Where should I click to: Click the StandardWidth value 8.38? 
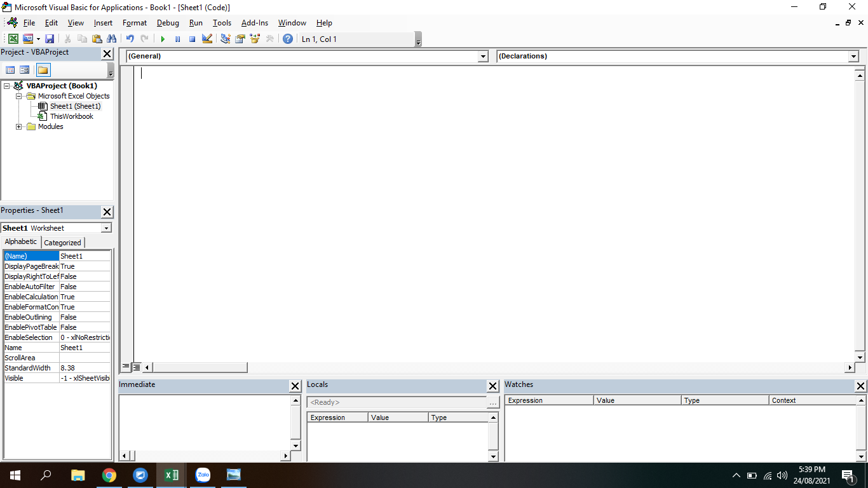[x=85, y=368]
